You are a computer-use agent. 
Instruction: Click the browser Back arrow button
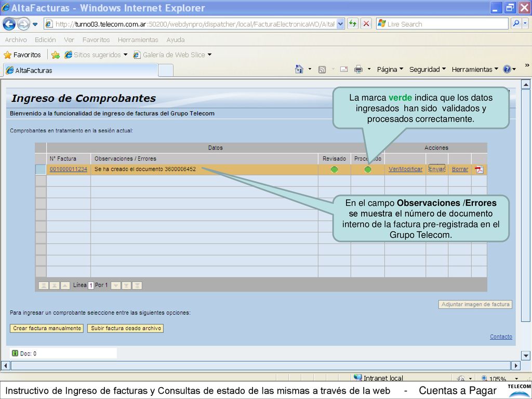tap(9, 24)
